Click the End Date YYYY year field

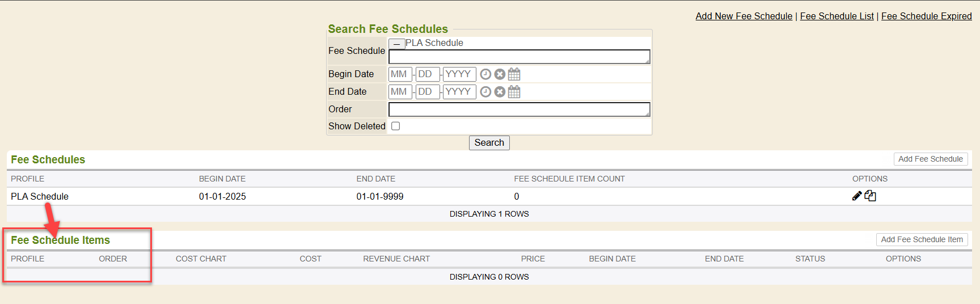459,92
